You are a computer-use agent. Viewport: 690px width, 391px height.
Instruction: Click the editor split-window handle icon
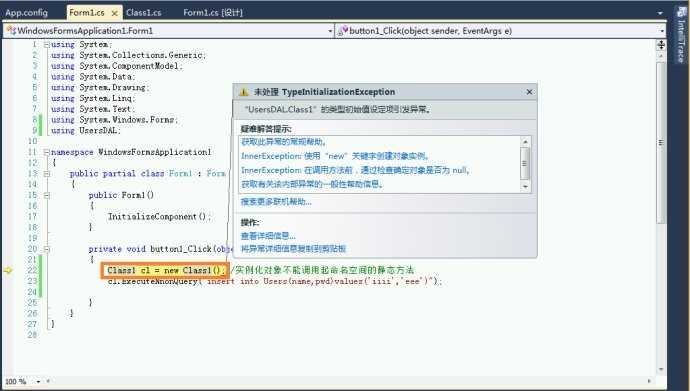(x=661, y=45)
